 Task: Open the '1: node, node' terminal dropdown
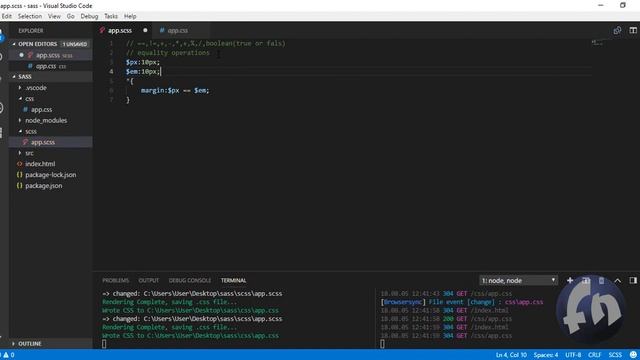[x=518, y=280]
